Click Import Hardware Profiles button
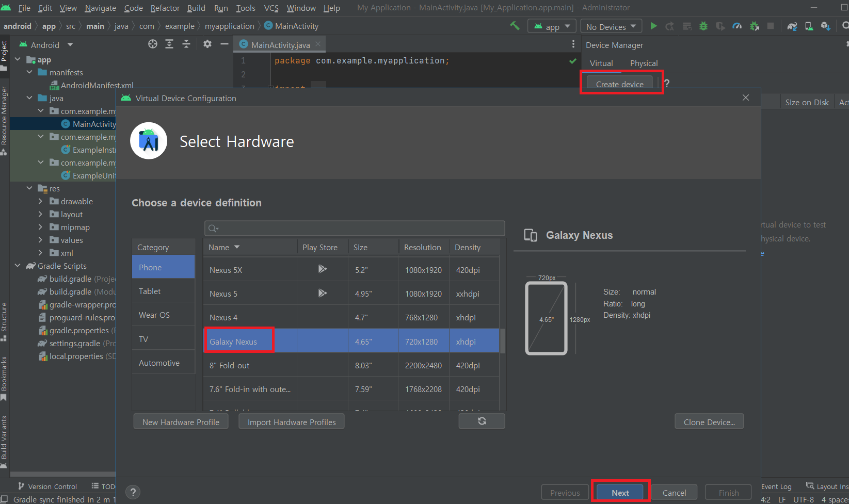The width and height of the screenshot is (849, 504). coord(292,422)
